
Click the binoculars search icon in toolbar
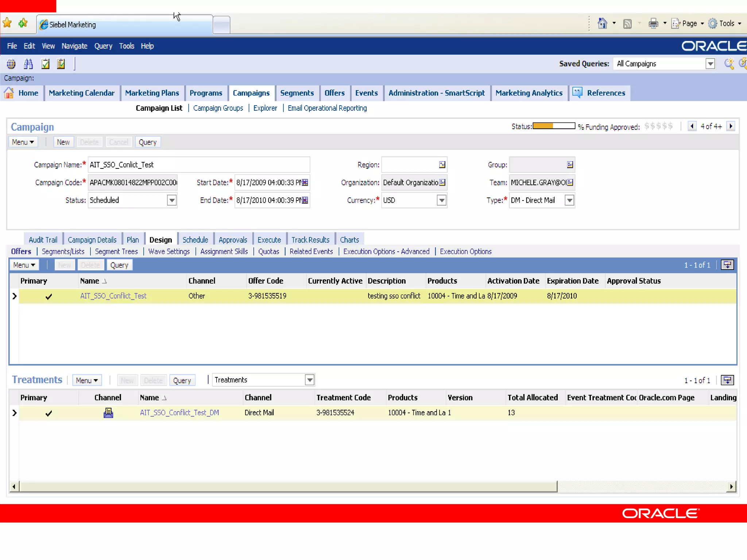point(28,64)
